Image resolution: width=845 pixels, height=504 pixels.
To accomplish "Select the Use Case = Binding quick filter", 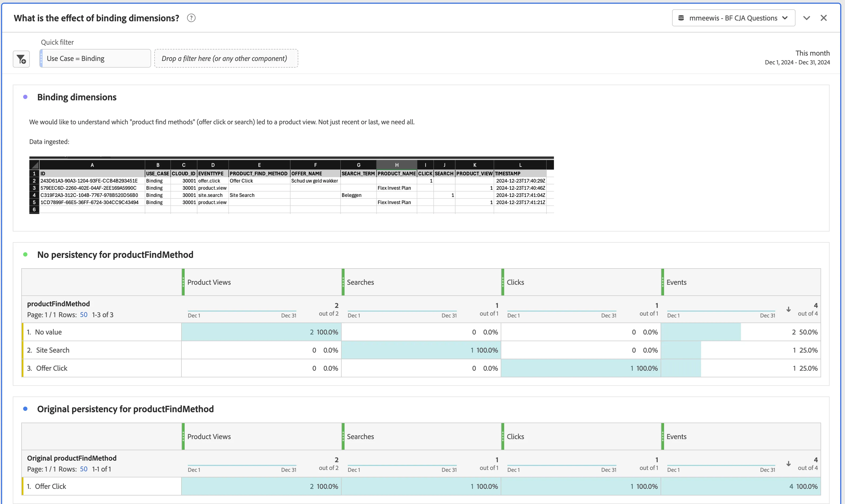I will point(95,59).
